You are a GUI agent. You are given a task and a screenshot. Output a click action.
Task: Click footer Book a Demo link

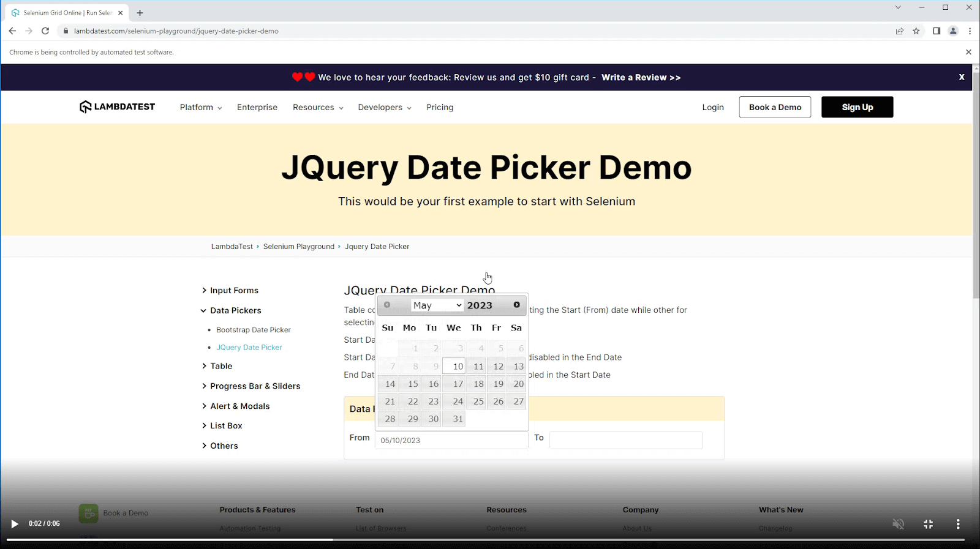click(x=126, y=513)
